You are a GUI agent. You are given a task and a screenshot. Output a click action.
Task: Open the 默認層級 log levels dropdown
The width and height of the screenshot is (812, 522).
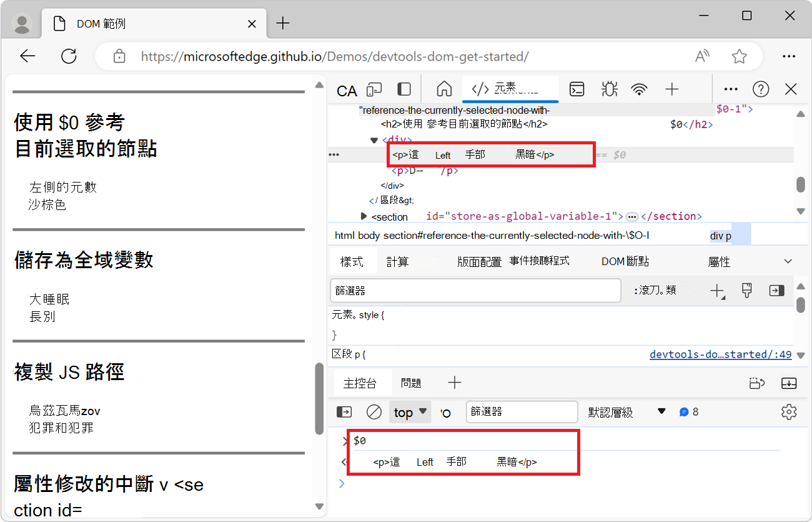627,412
